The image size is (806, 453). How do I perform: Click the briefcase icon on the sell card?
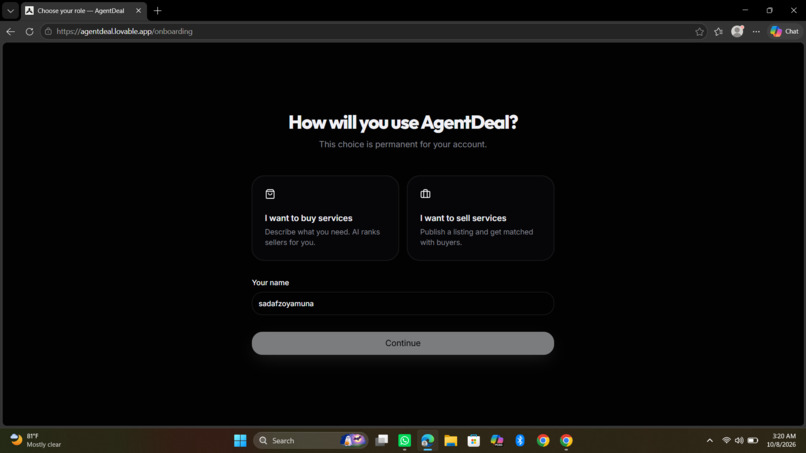425,194
